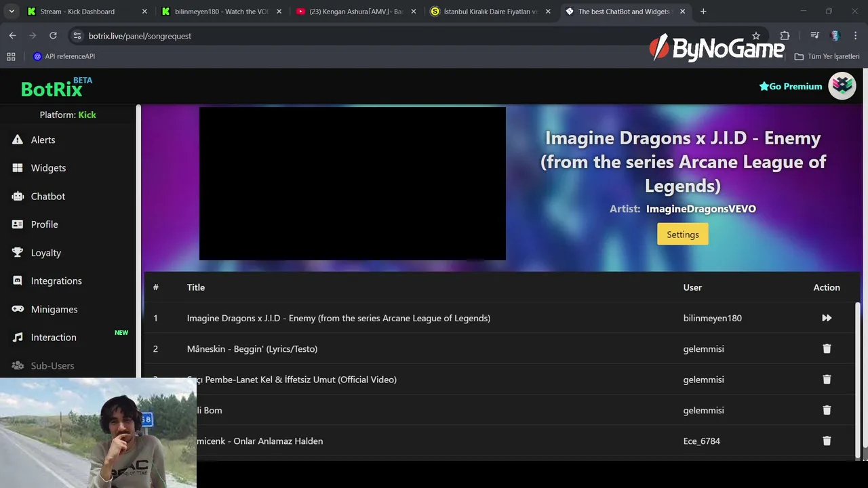Delete Onlar Anlamaz Halden song
Screen dimensions: 868x488
point(827,441)
